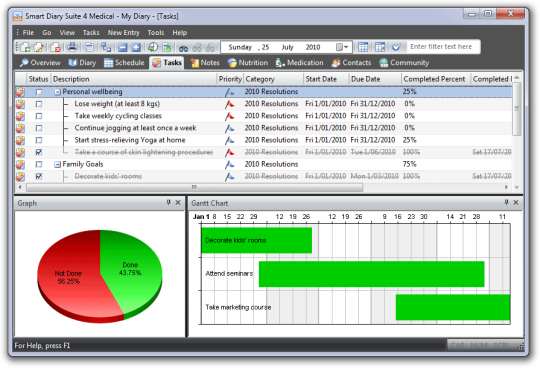
Task: Click the calendar grid view icon
Action: (363, 47)
